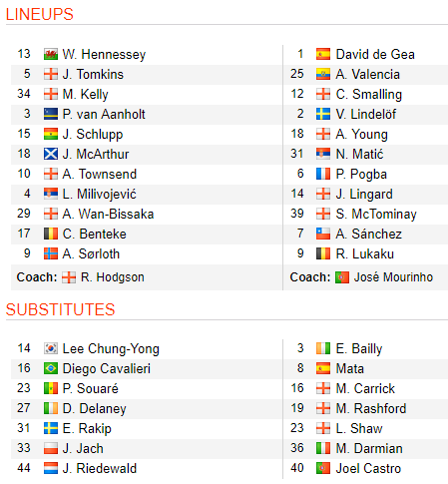Viewport: 448px width, 484px height.
Task: Click the SUBSTITUTES section heading
Action: point(60,309)
